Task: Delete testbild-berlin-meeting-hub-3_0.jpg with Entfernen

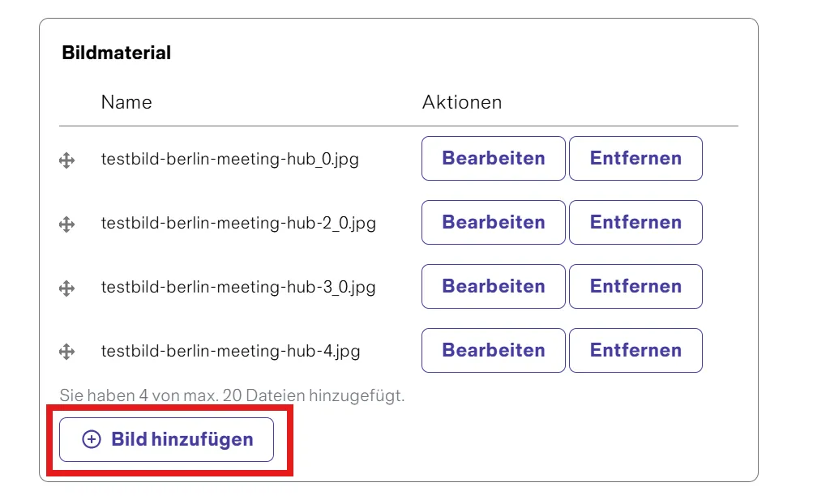Action: pos(635,286)
